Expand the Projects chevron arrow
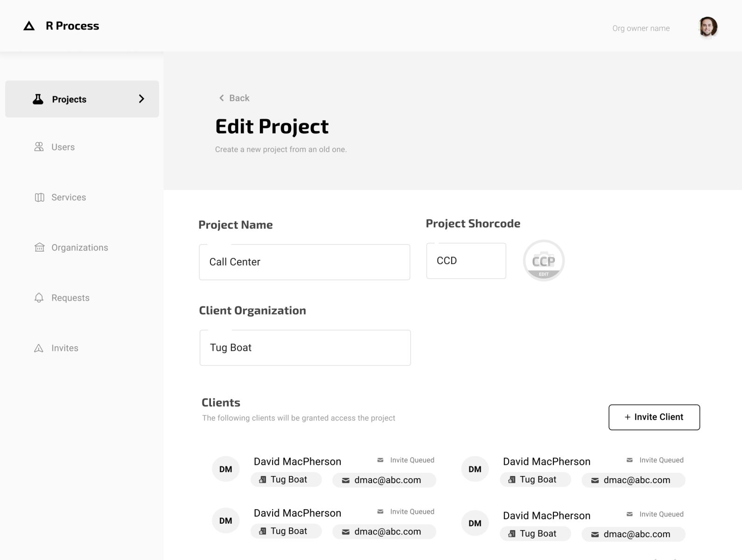This screenshot has width=742, height=560. (141, 99)
